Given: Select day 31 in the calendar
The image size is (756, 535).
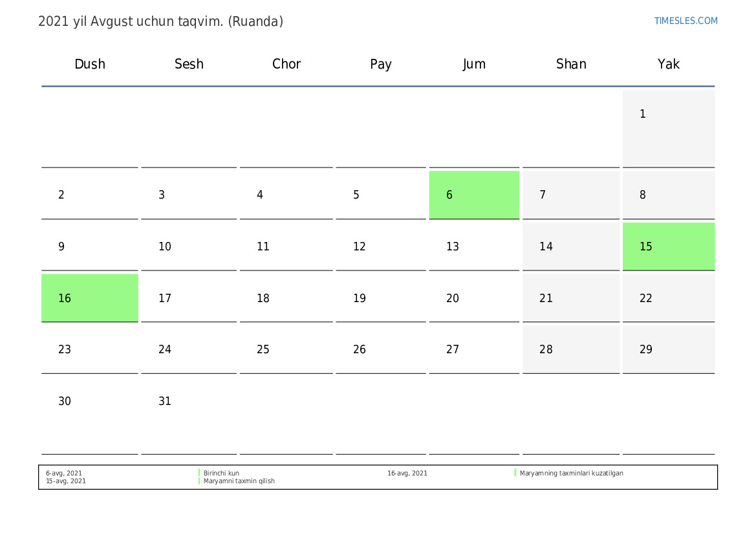Looking at the screenshot, I should (189, 415).
